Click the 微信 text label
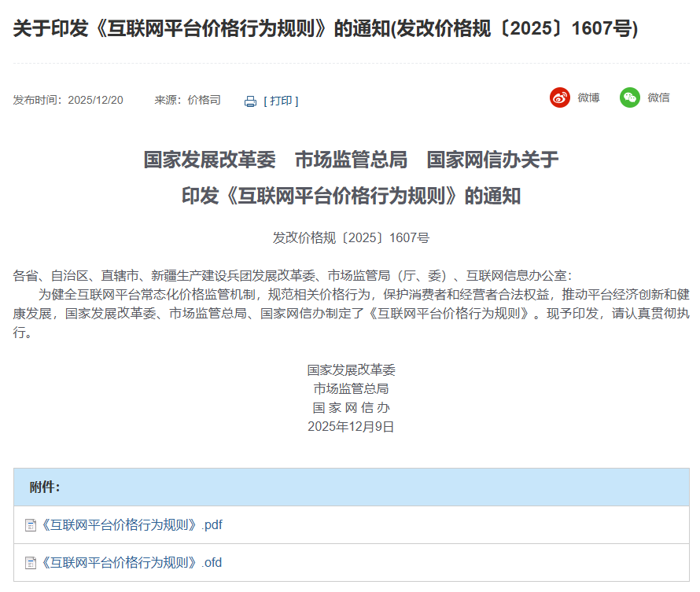The height and width of the screenshot is (592, 700). click(658, 97)
